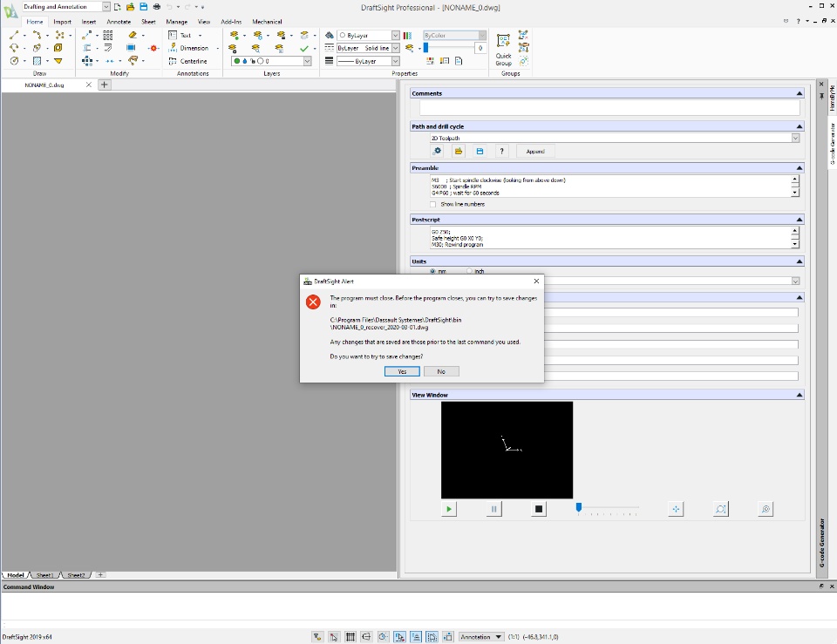This screenshot has width=837, height=644.
Task: Click the zoom magnifier icon at far right
Action: [766, 509]
